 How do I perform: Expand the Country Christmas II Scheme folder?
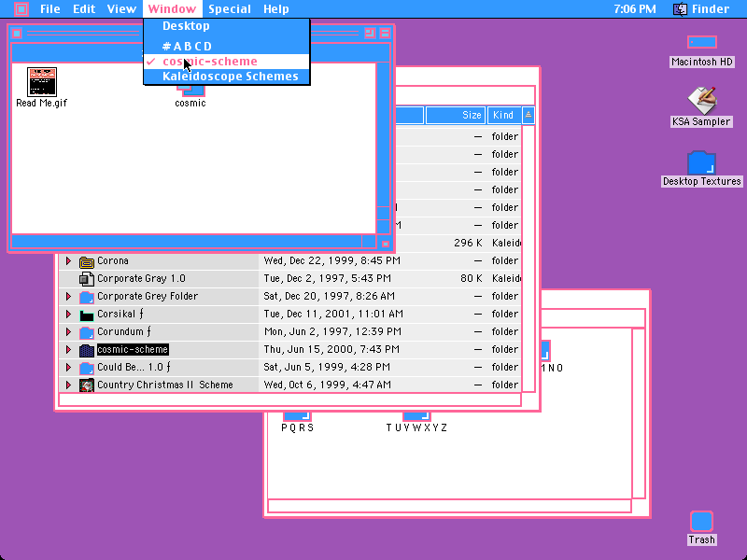68,385
